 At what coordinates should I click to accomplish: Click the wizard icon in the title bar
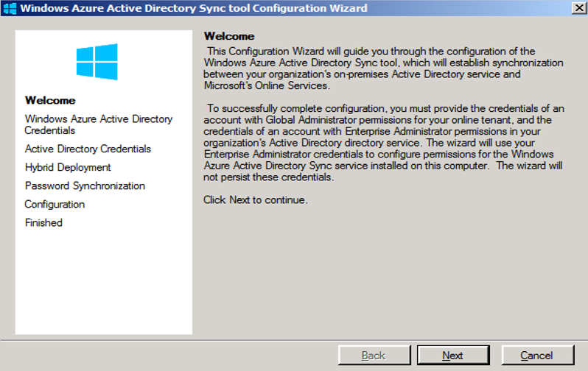(x=10, y=8)
